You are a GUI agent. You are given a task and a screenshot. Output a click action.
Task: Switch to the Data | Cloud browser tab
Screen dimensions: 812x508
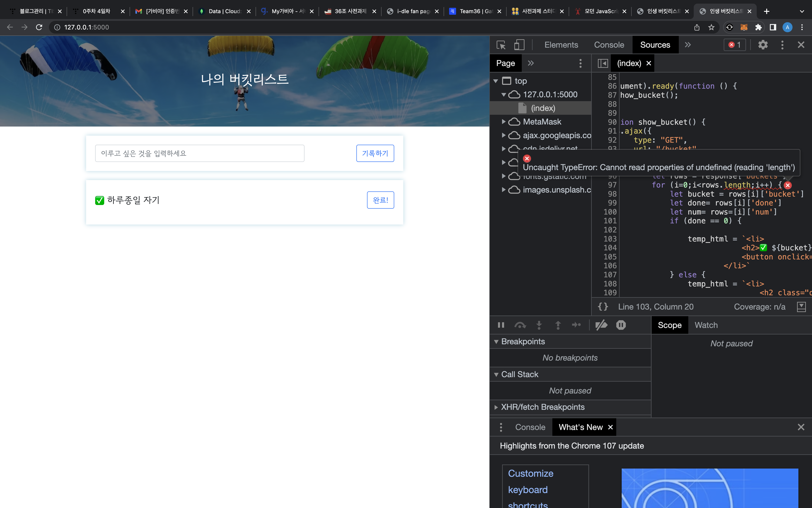pos(224,11)
